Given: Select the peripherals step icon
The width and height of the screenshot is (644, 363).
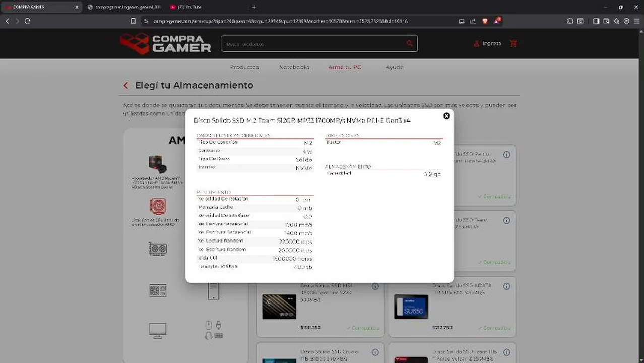Looking at the screenshot, I should [x=214, y=330].
